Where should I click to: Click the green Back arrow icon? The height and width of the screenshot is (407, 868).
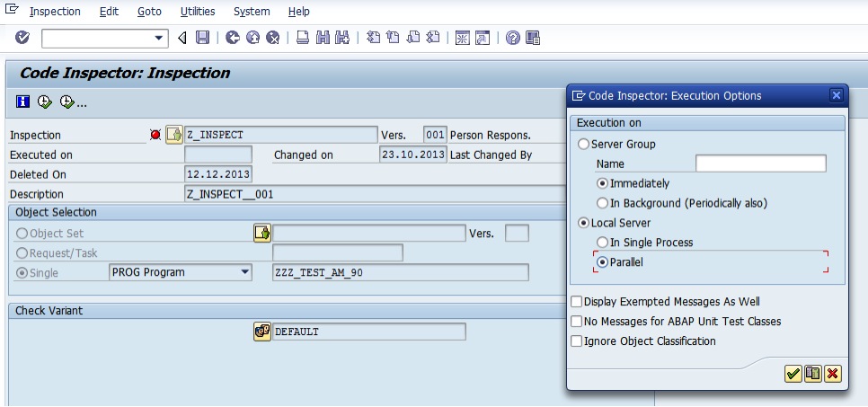(233, 38)
